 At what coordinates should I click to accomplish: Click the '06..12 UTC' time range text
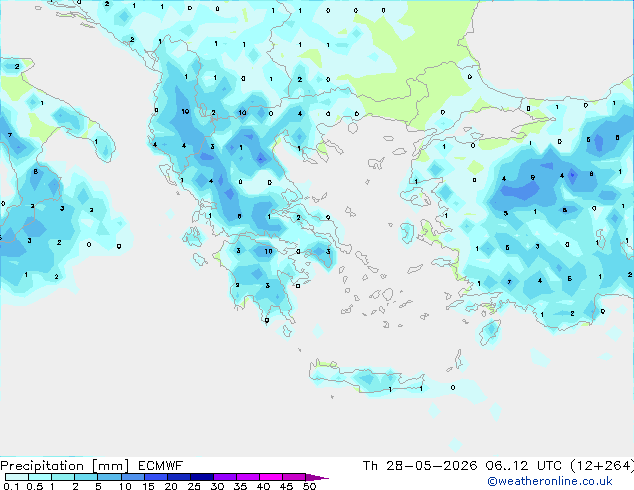pos(524,466)
